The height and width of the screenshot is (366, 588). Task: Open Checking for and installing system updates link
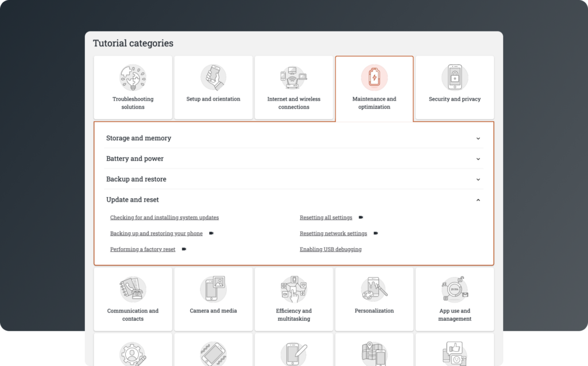164,217
